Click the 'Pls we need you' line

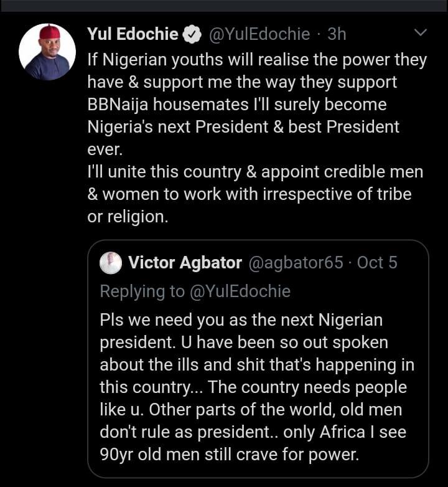click(x=241, y=321)
